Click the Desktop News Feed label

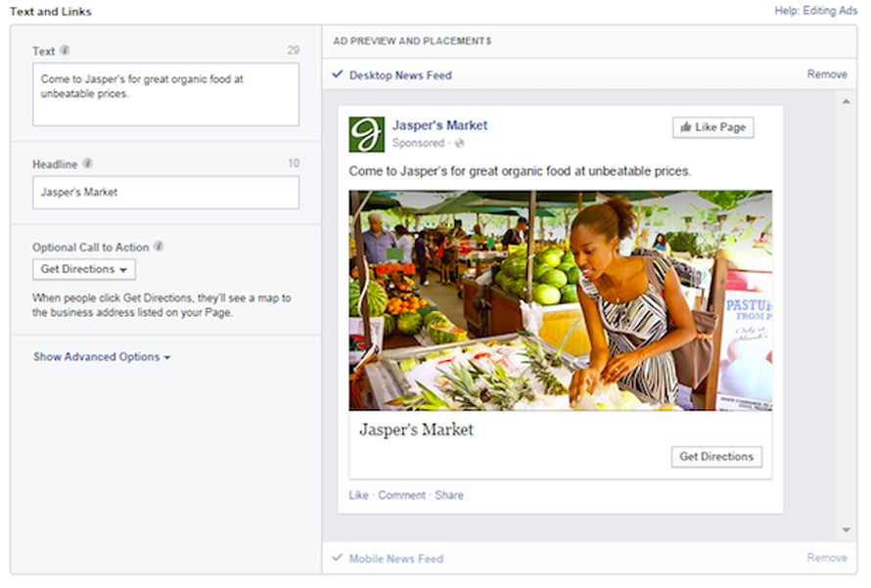coord(400,75)
